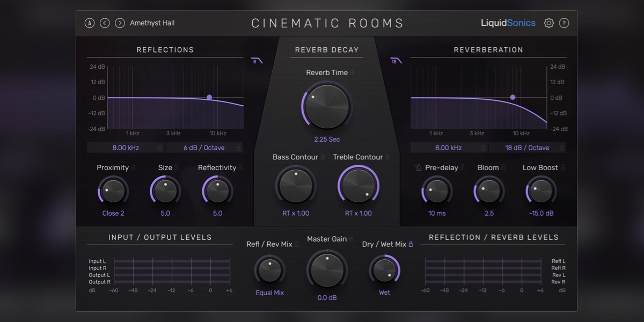Toggle the Bloom lock icon
644x322 pixels.
[503, 167]
